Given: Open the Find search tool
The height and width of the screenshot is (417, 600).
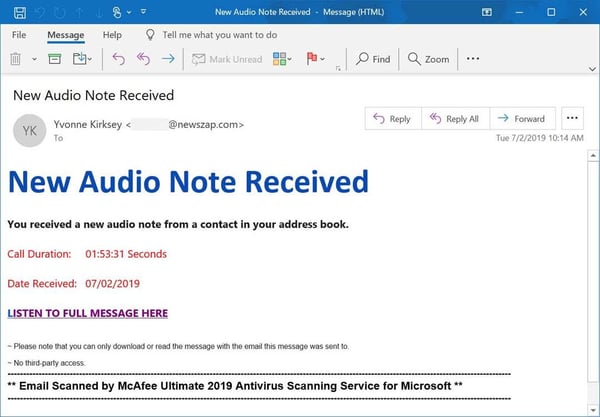Looking at the screenshot, I should click(x=372, y=59).
